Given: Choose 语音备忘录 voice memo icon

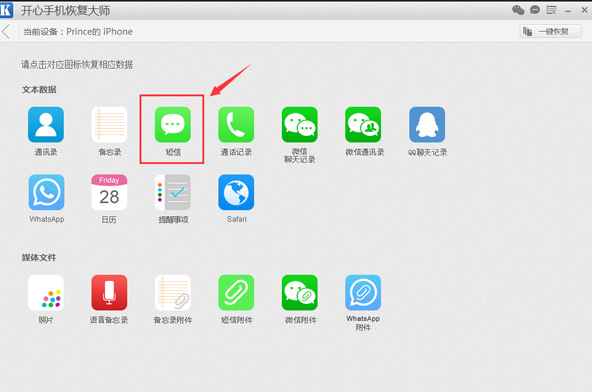Looking at the screenshot, I should (x=109, y=293).
